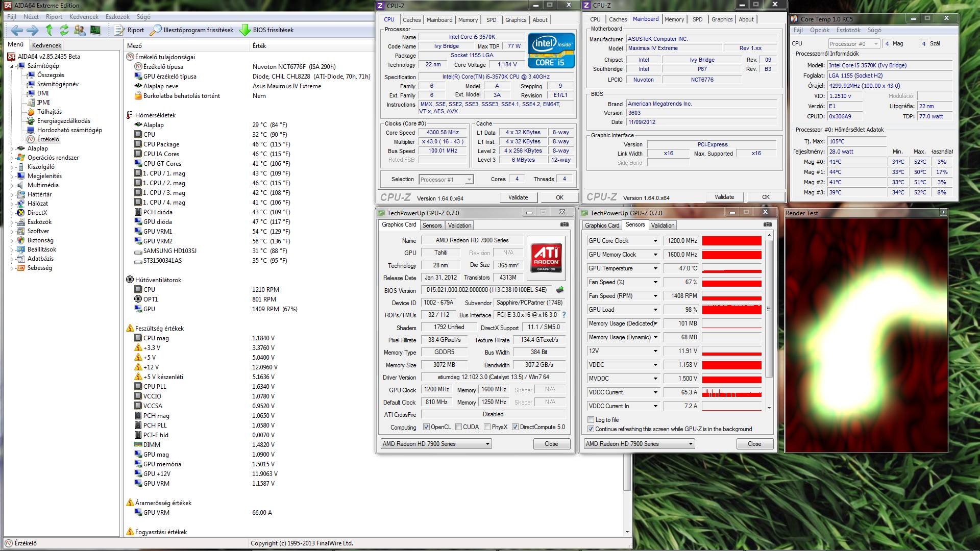Click the Bus Interface question mark in GPU-Z
The width and height of the screenshot is (980, 551).
563,315
